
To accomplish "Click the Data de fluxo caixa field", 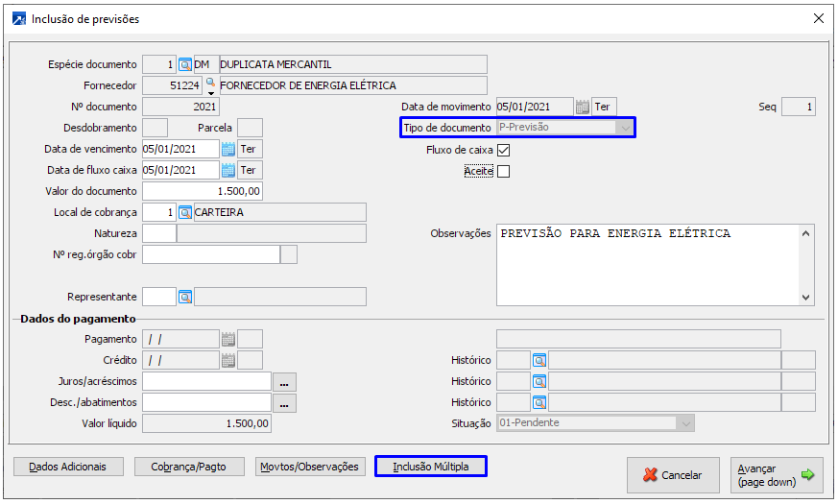I will (x=180, y=171).
